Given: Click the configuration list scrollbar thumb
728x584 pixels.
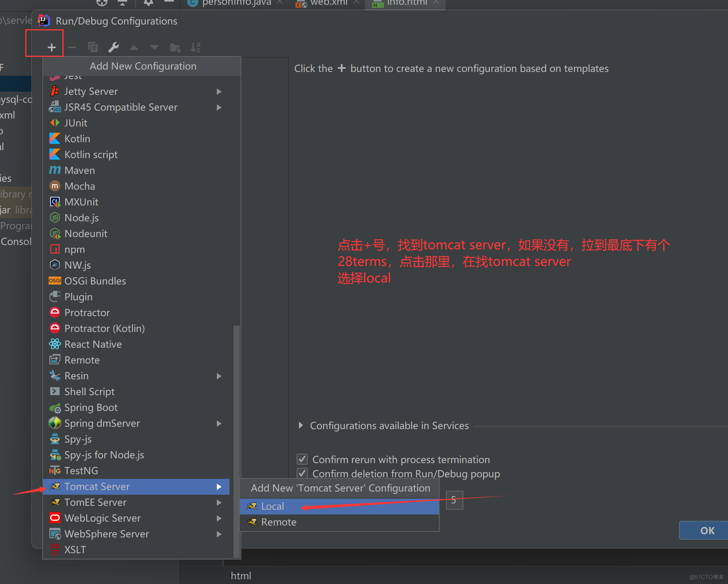Looking at the screenshot, I should point(237,441).
